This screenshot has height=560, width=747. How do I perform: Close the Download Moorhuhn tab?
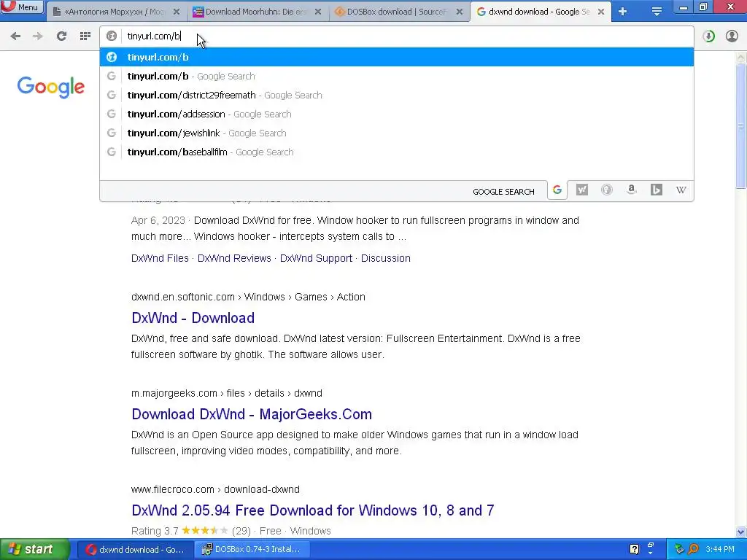pyautogui.click(x=318, y=12)
